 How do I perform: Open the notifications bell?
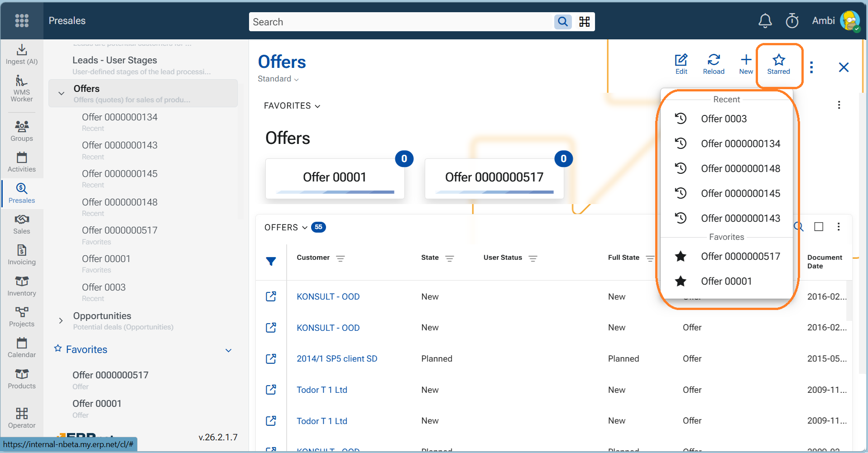pos(765,21)
